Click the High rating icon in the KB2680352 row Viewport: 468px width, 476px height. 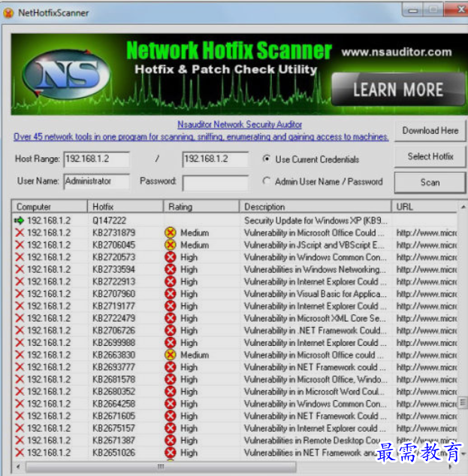[x=171, y=391]
